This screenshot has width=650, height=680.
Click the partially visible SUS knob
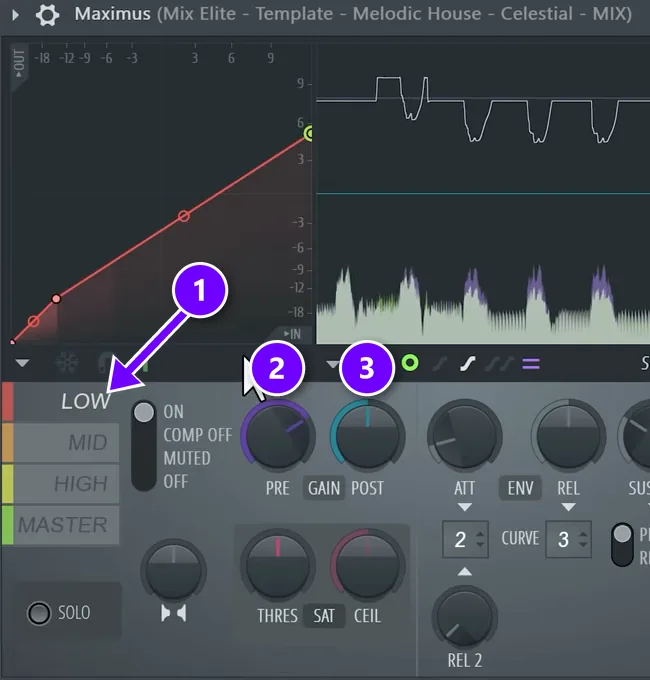[x=636, y=437]
